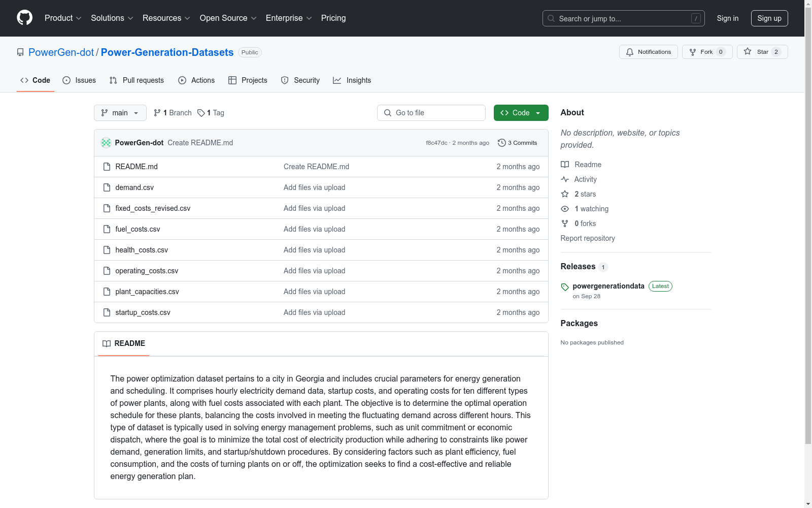Click the file icon next to fuel_costs.csv
Image resolution: width=812 pixels, height=508 pixels.
pyautogui.click(x=107, y=229)
